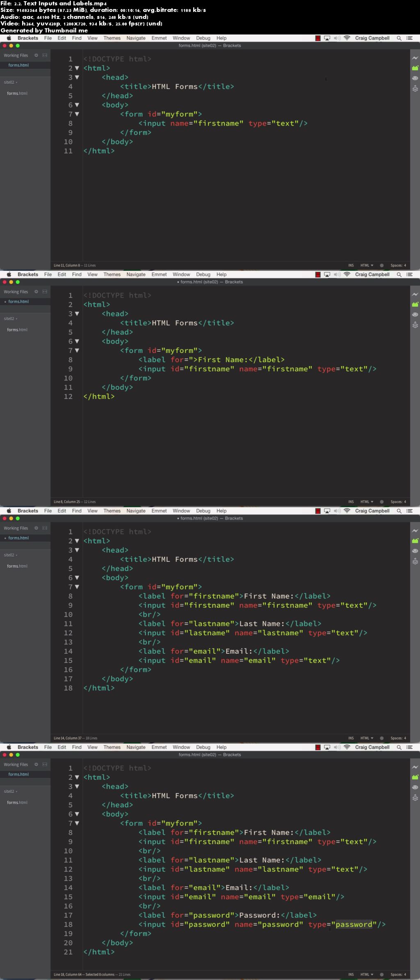
Task: Click the eye icon in the 18-line frame toolbar
Action: 415,551
